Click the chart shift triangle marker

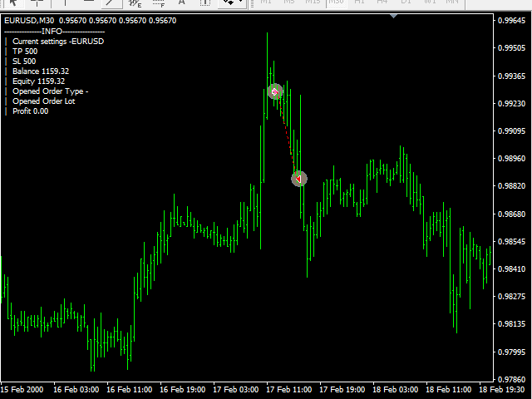[393, 16]
